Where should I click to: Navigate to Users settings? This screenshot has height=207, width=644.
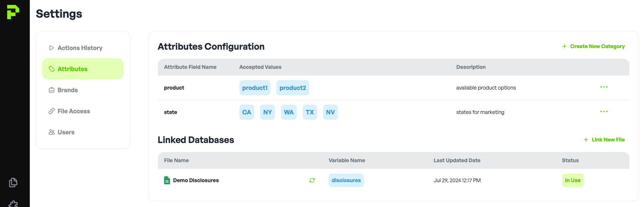[66, 132]
